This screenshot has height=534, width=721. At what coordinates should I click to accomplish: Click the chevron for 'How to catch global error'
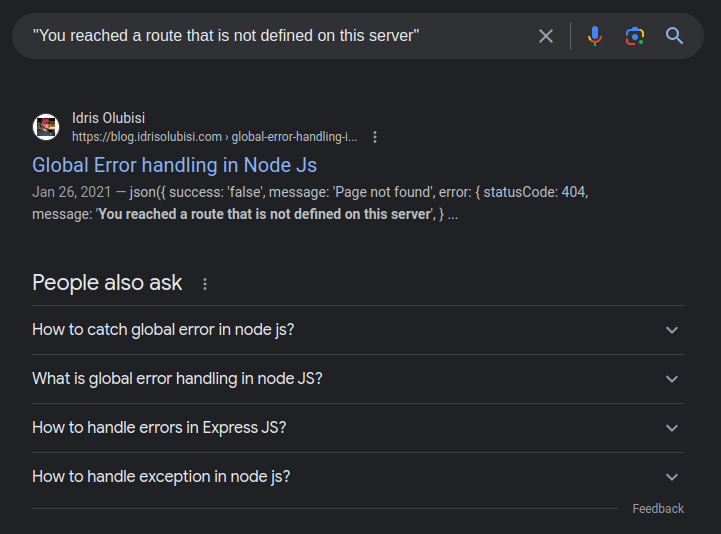[x=672, y=330]
